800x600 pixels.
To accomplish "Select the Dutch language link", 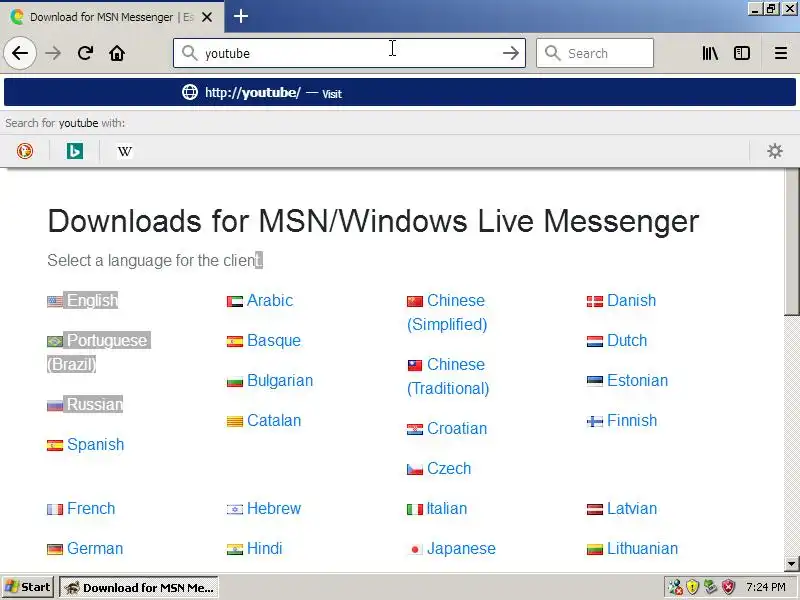I will (x=627, y=340).
